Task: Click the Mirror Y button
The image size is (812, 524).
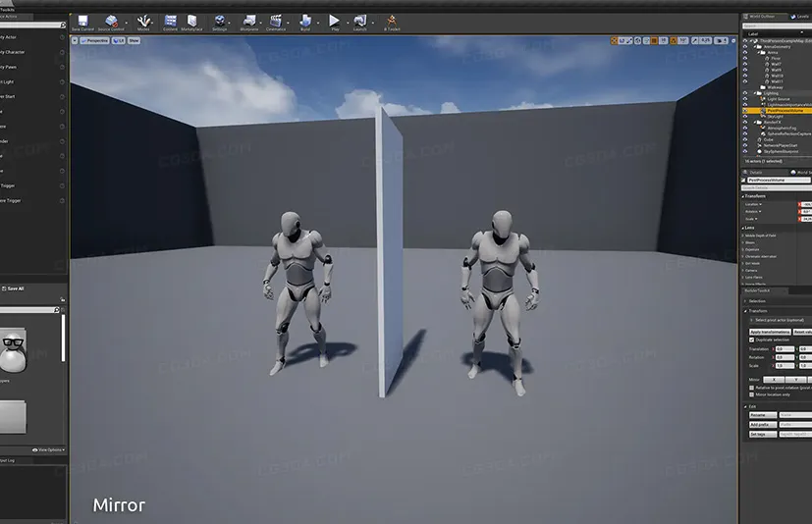Action: pos(796,379)
